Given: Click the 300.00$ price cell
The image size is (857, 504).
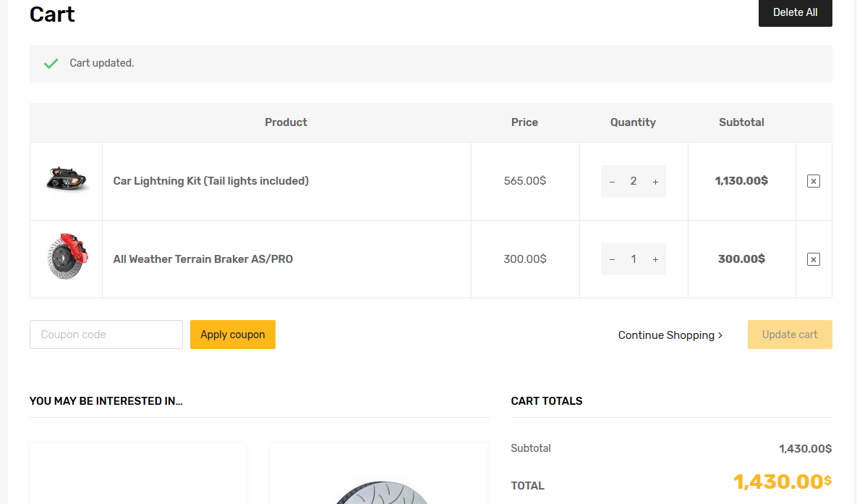Looking at the screenshot, I should tap(525, 259).
